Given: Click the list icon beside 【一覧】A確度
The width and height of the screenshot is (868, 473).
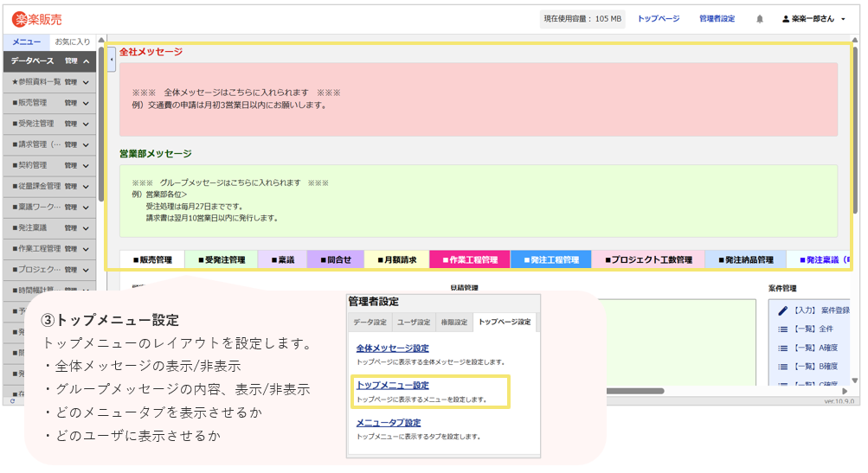Looking at the screenshot, I should (782, 348).
